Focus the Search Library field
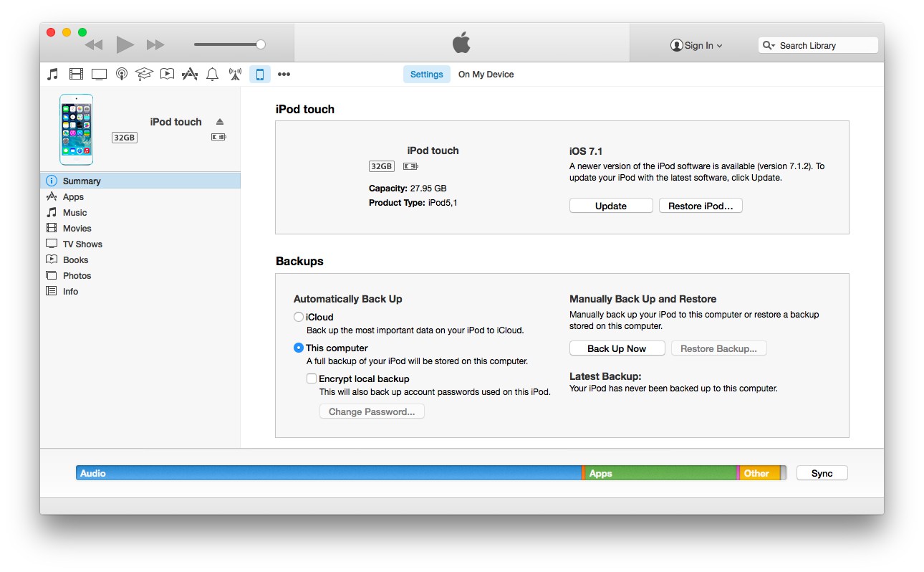Screen dimensions: 924x572 818,45
